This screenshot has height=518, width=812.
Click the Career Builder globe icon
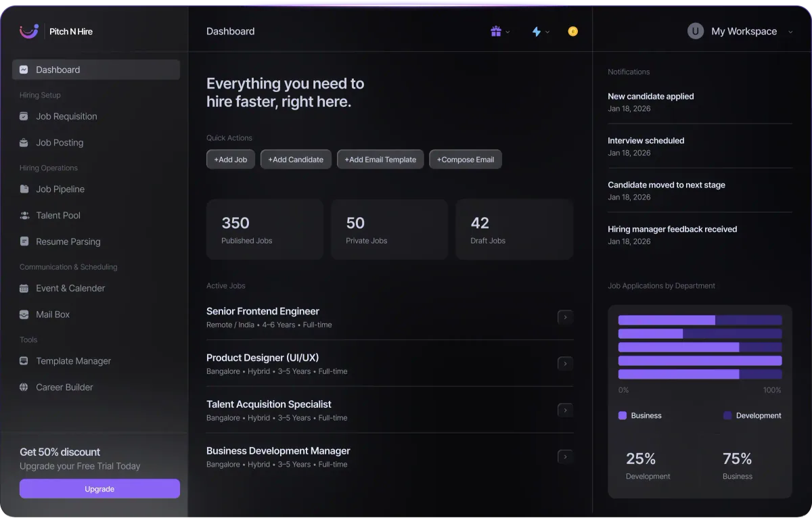(24, 387)
